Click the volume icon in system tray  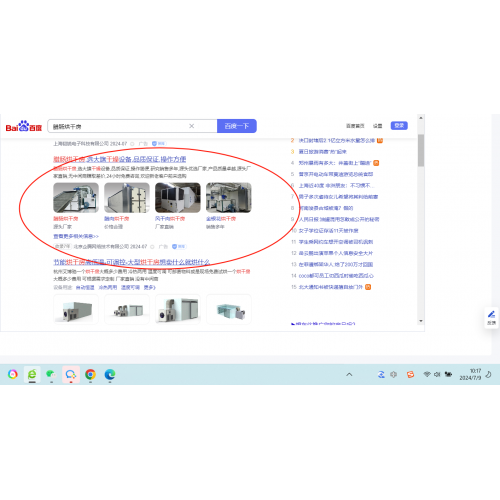[x=437, y=374]
